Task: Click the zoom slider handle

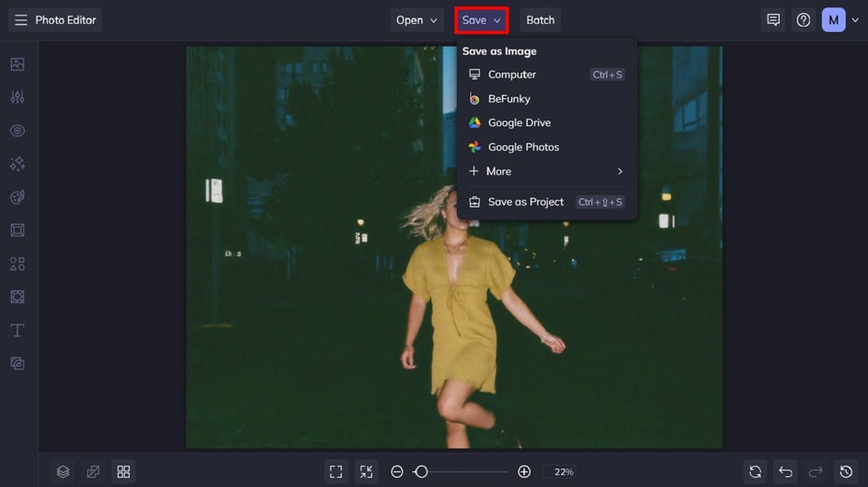Action: pyautogui.click(x=421, y=471)
